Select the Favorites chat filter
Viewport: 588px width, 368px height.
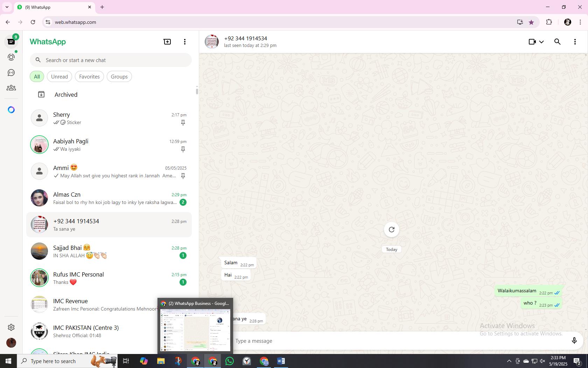[x=89, y=76]
